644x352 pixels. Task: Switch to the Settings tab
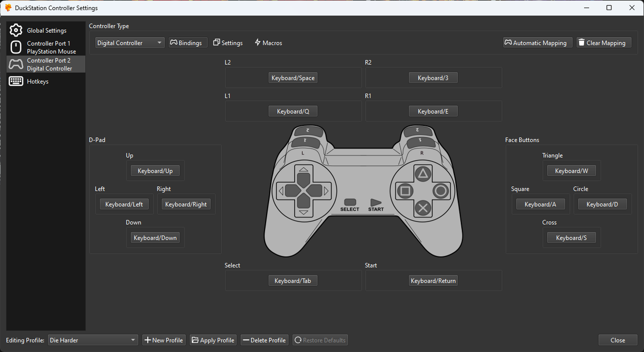[228, 43]
